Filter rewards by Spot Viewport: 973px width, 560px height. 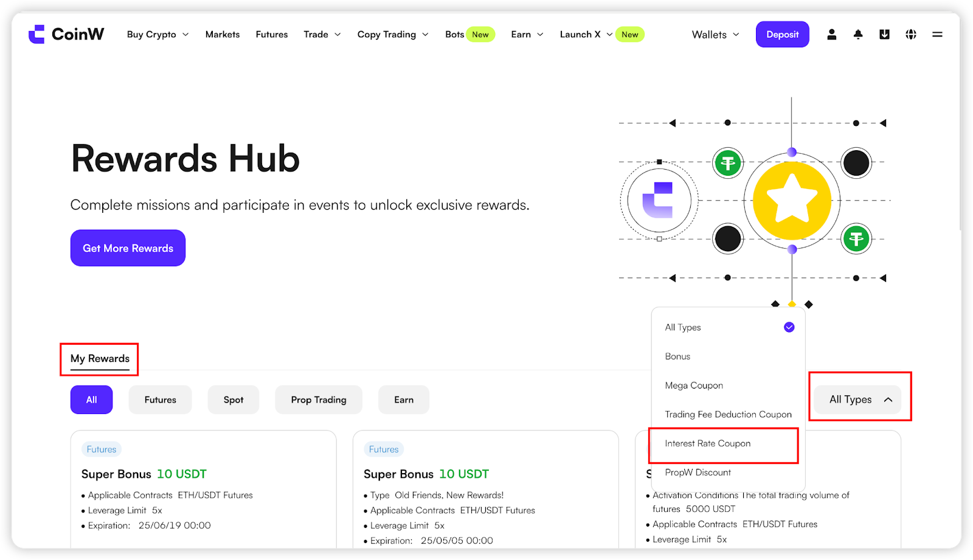point(234,399)
